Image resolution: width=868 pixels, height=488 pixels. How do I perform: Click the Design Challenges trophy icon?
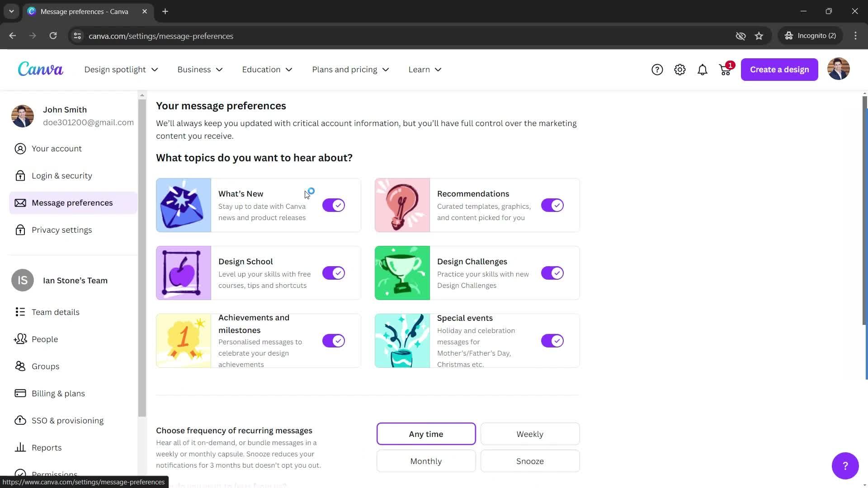[x=404, y=273]
